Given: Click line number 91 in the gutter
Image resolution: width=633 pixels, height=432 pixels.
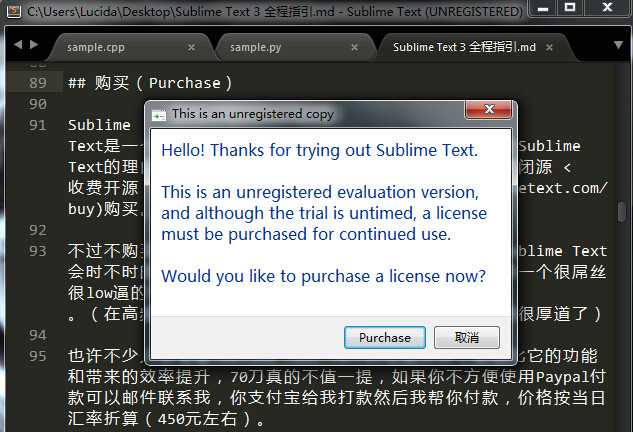Looking at the screenshot, I should click(38, 125).
